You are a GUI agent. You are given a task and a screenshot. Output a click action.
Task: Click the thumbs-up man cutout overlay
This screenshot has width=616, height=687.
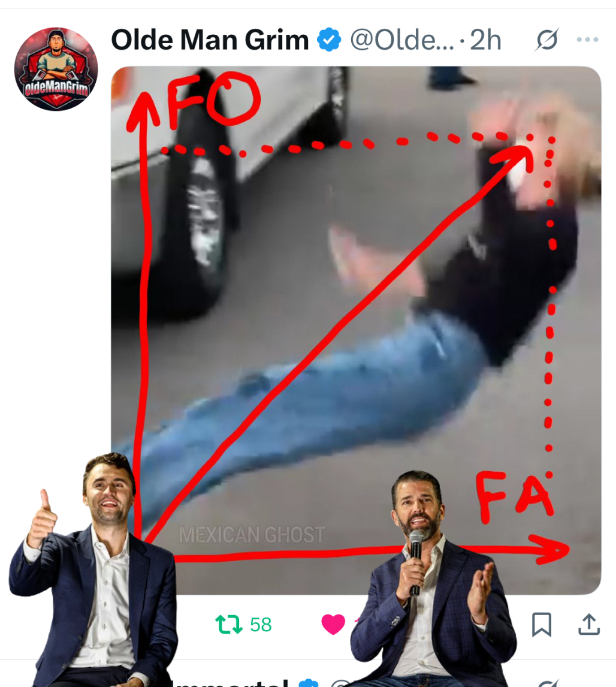[94, 570]
